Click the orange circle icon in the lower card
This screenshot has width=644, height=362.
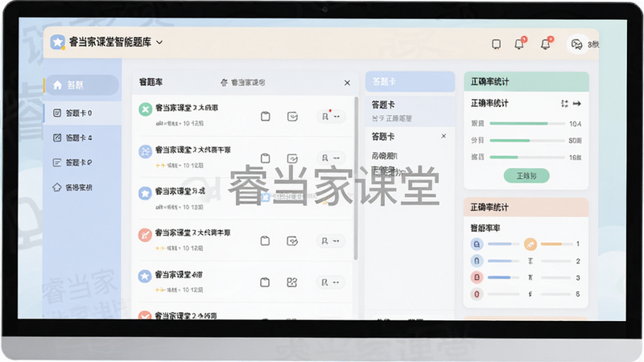coord(530,245)
